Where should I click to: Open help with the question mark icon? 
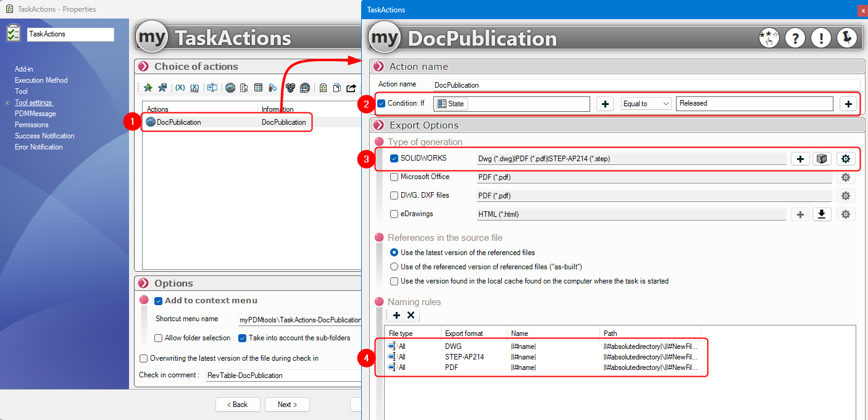[795, 38]
